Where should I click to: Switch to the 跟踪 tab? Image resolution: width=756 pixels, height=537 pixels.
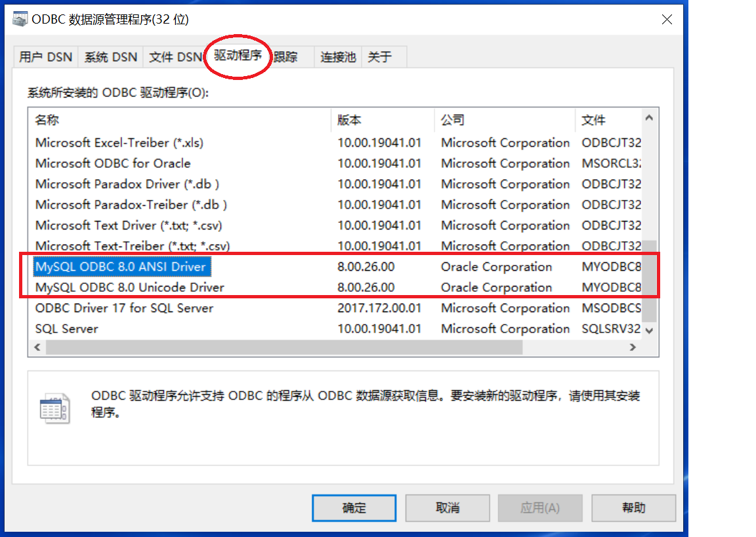[285, 57]
